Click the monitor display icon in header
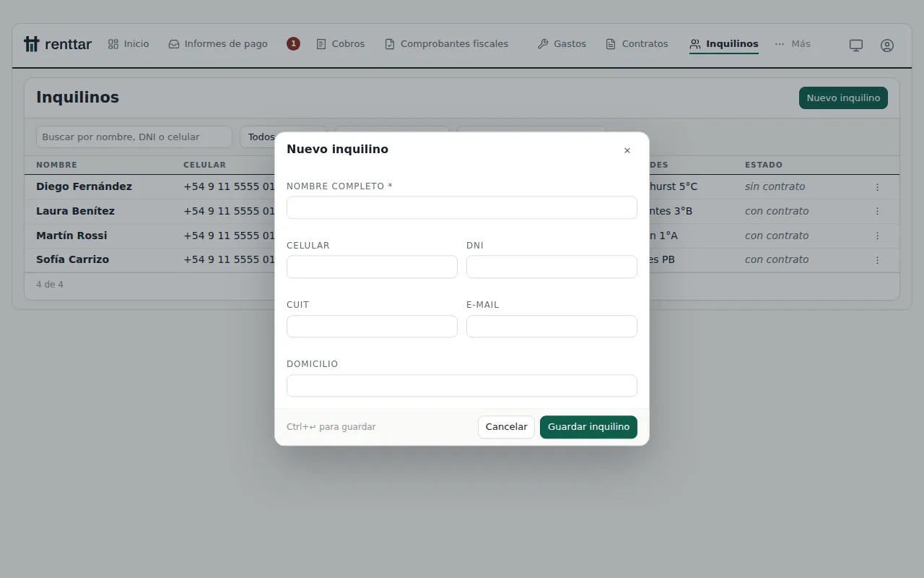This screenshot has width=924, height=578. (856, 45)
